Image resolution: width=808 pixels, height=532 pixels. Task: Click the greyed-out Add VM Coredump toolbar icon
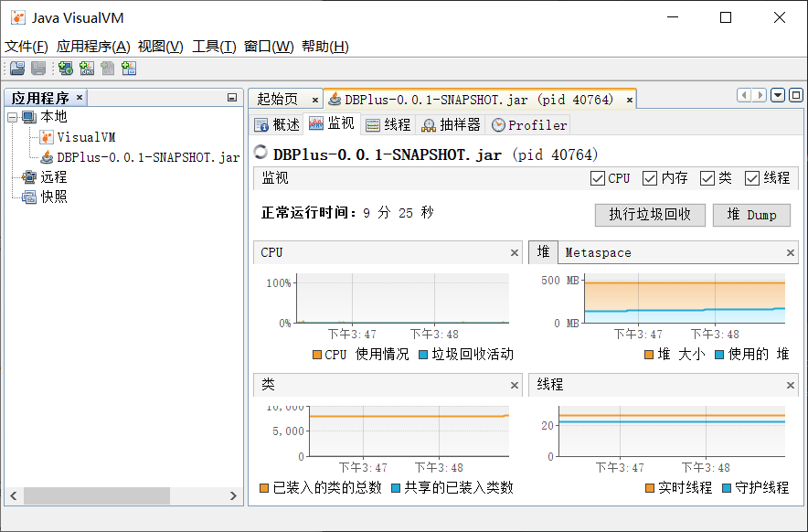coord(108,68)
